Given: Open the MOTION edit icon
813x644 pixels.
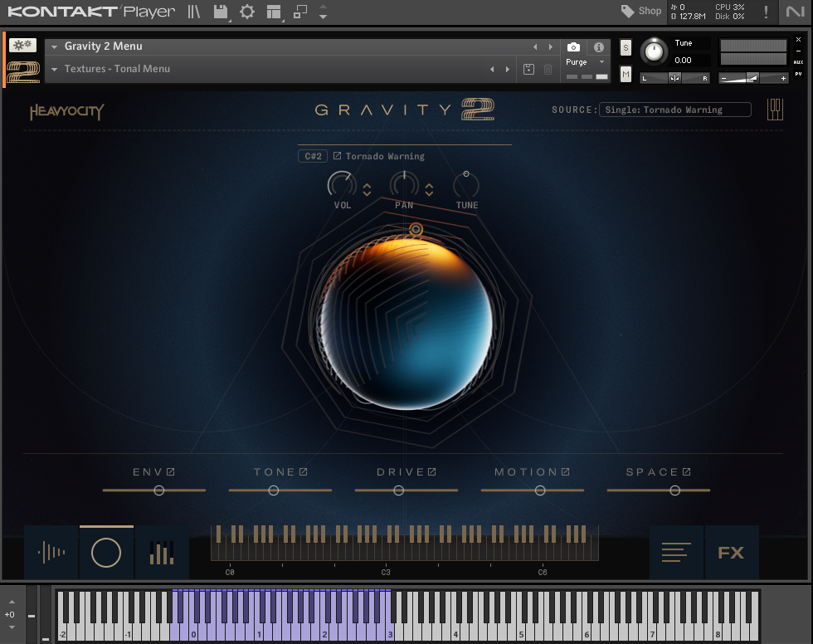Looking at the screenshot, I should [566, 472].
